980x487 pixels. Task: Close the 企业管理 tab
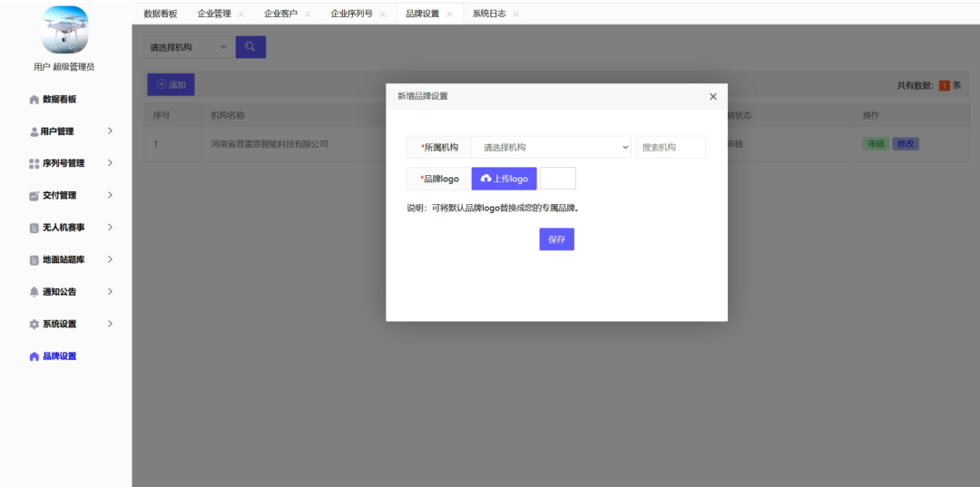[240, 15]
